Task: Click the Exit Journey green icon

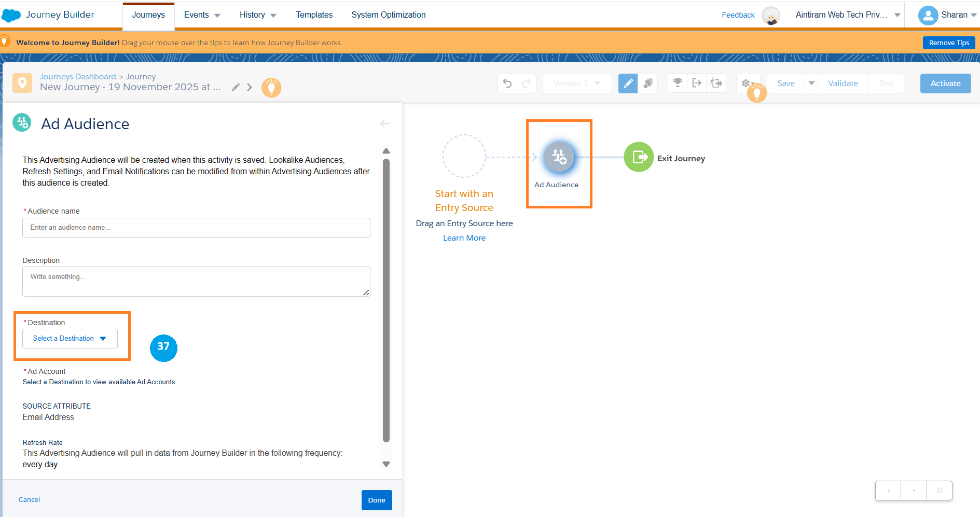Action: (639, 157)
